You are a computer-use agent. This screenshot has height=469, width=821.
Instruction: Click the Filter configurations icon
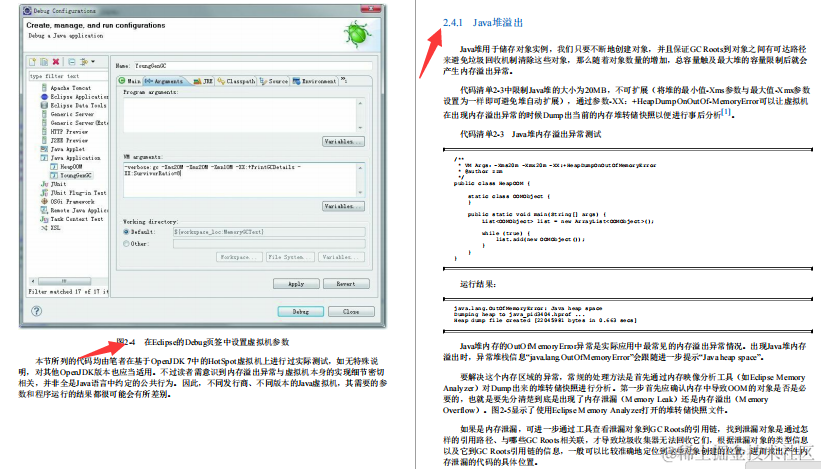(84, 62)
